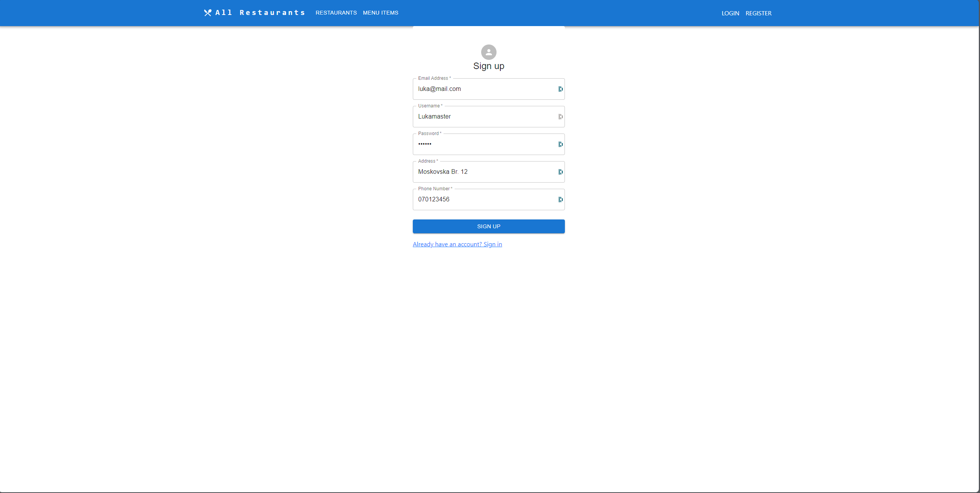Follow the 'Already have an account? Sign in' link
980x493 pixels.
(x=457, y=244)
